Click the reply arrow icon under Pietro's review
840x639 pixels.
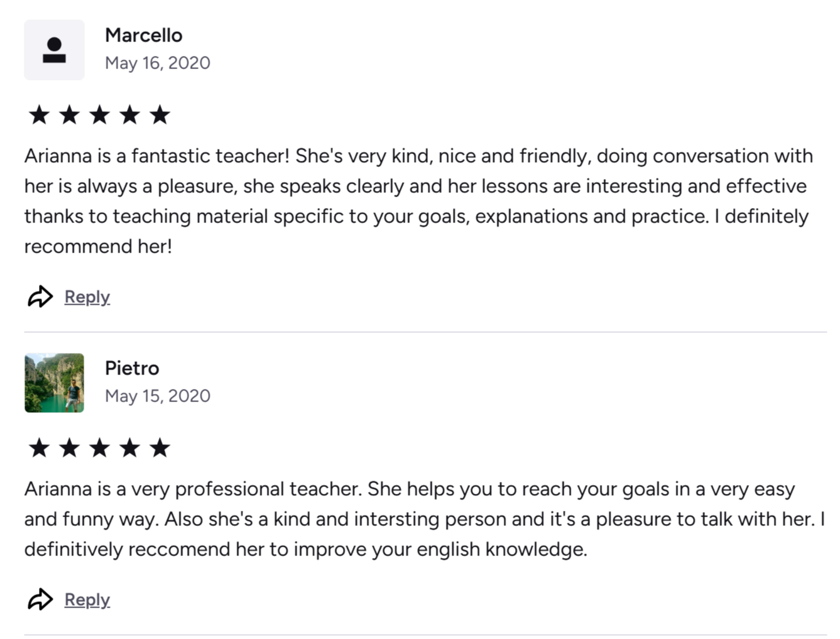tap(40, 599)
